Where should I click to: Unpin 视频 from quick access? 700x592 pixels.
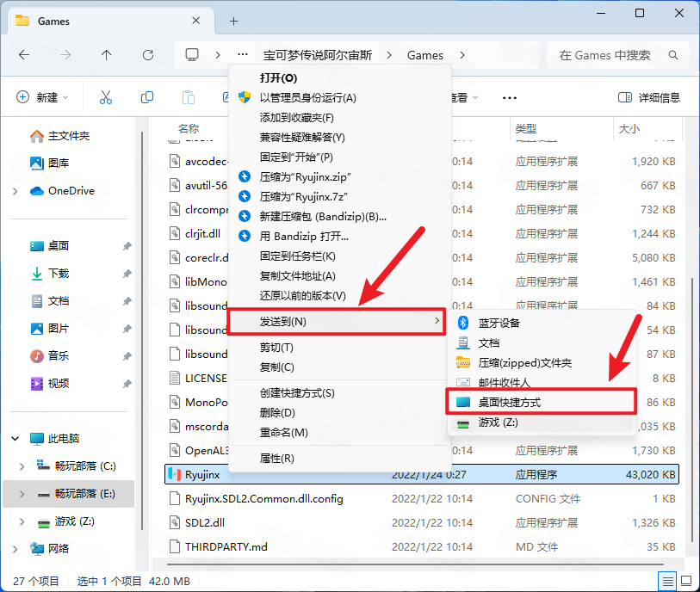point(127,384)
